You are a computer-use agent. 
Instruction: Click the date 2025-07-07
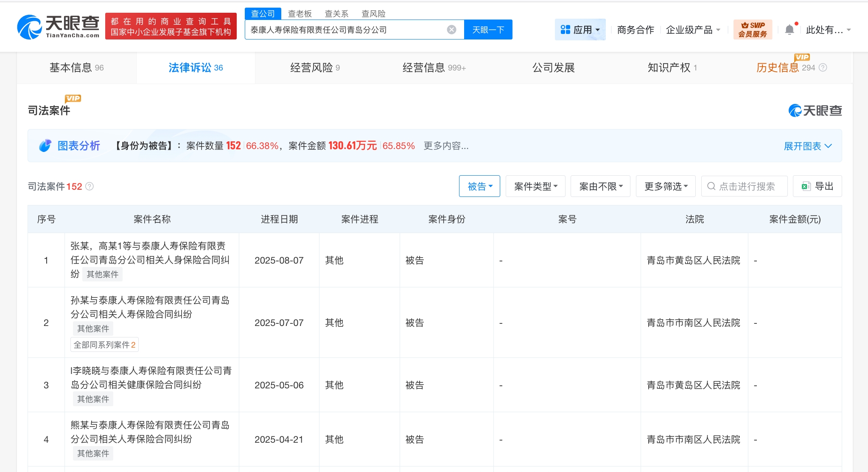point(279,323)
